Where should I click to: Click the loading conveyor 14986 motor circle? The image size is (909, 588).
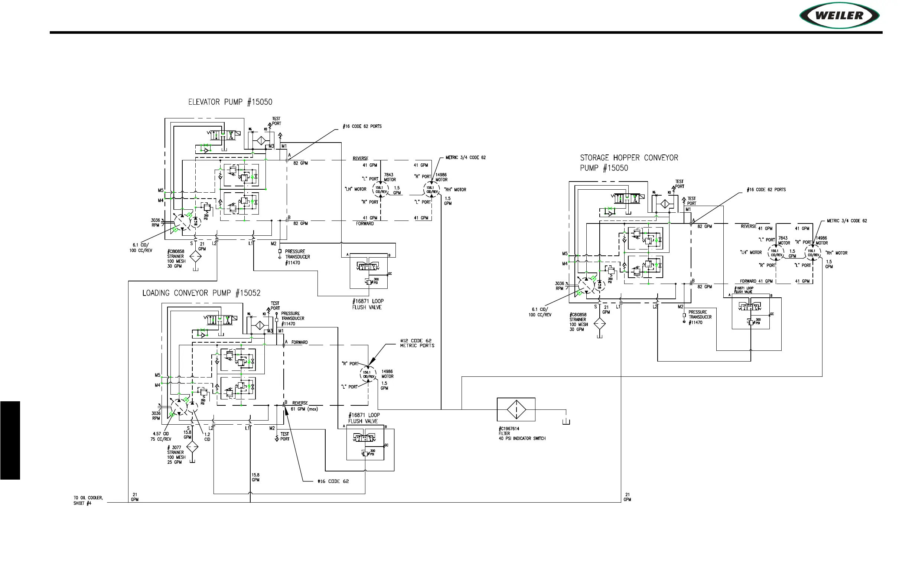coord(368,374)
